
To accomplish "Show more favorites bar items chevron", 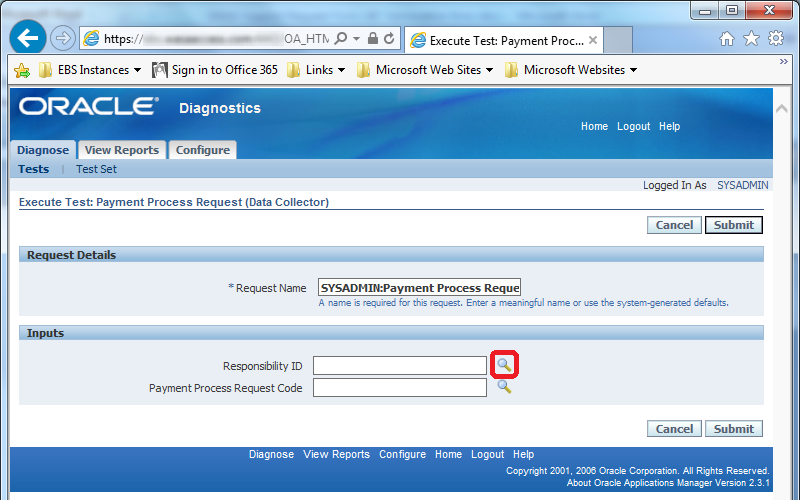I will tap(783, 62).
